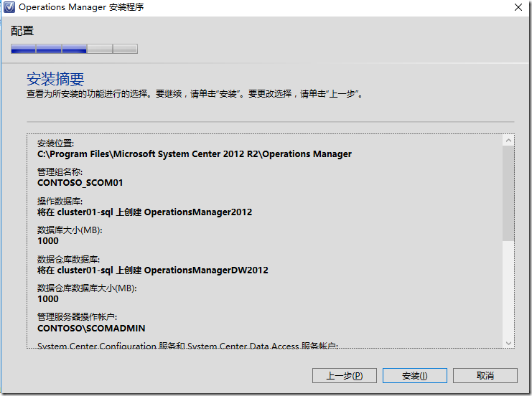Click the 安装摘要 heading
The image size is (532, 396).
pos(55,79)
